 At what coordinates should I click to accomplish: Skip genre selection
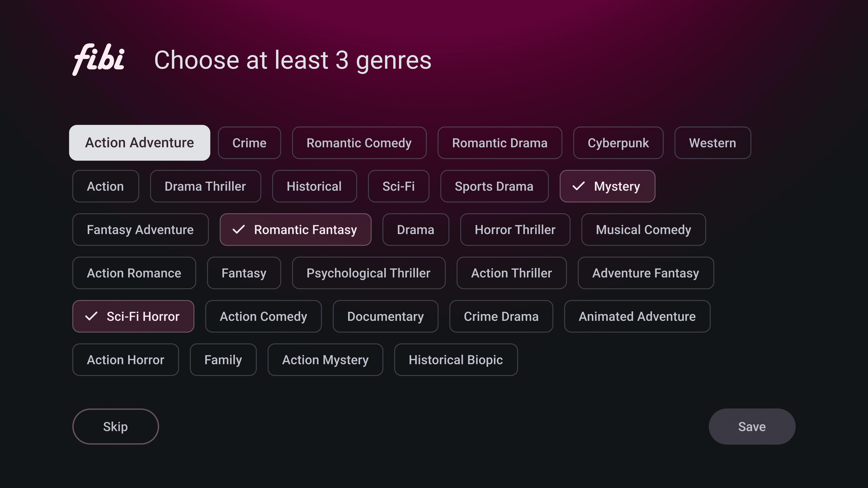coord(116,427)
